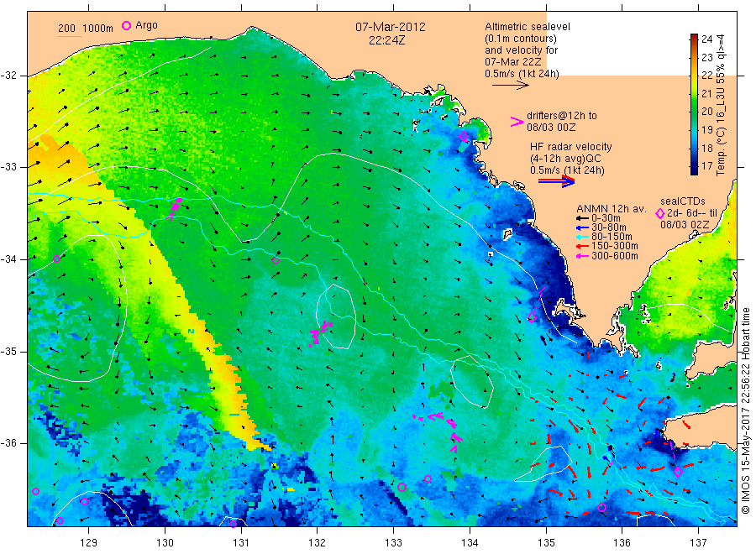Click the cyan 200/1000m isobath line sample
Viewport: 756px width, 554px height.
pyautogui.click(x=71, y=36)
